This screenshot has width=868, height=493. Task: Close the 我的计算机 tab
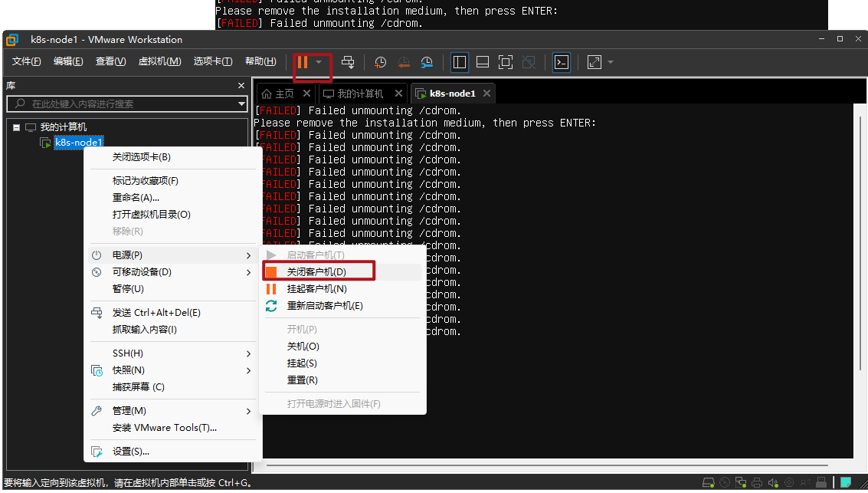coord(398,94)
